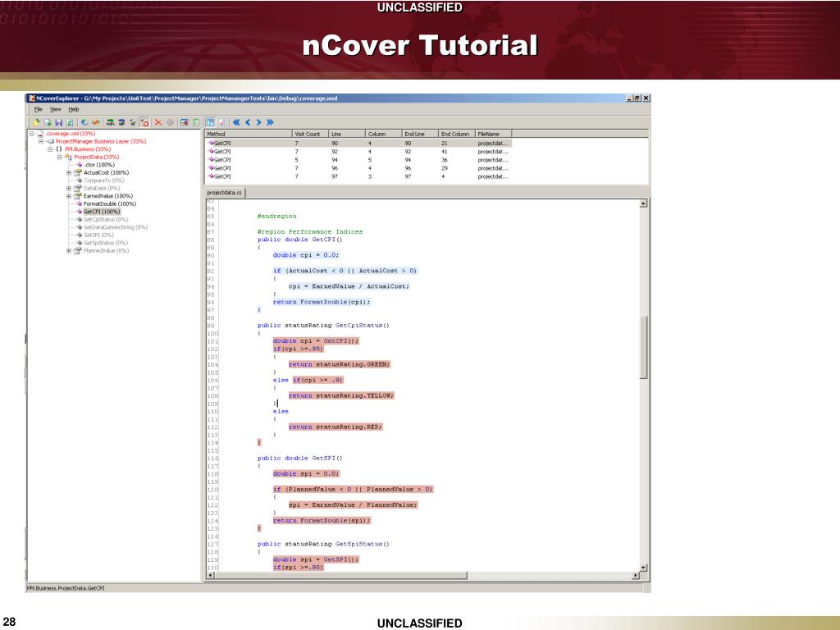The width and height of the screenshot is (840, 630).
Task: Click code line 'return statusRating.GREEN;'
Action: (340, 364)
